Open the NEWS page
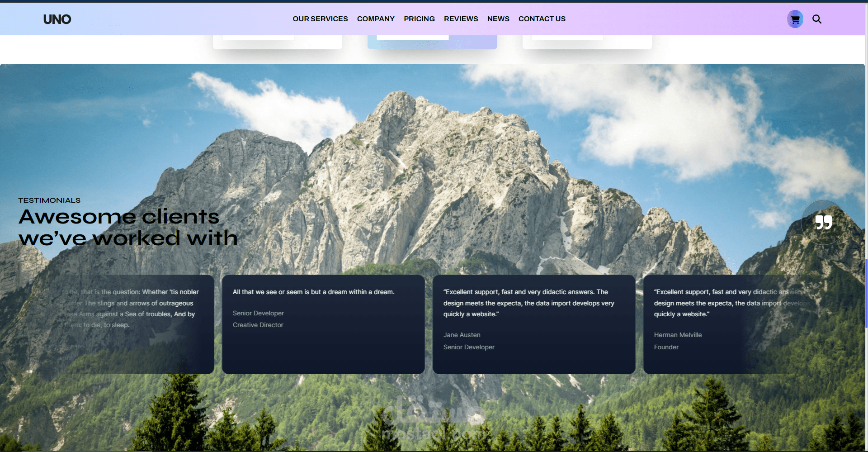This screenshot has width=868, height=452. (498, 19)
